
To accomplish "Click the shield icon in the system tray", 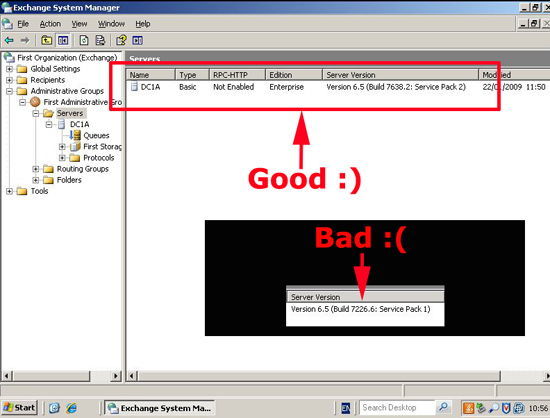I will (x=506, y=408).
